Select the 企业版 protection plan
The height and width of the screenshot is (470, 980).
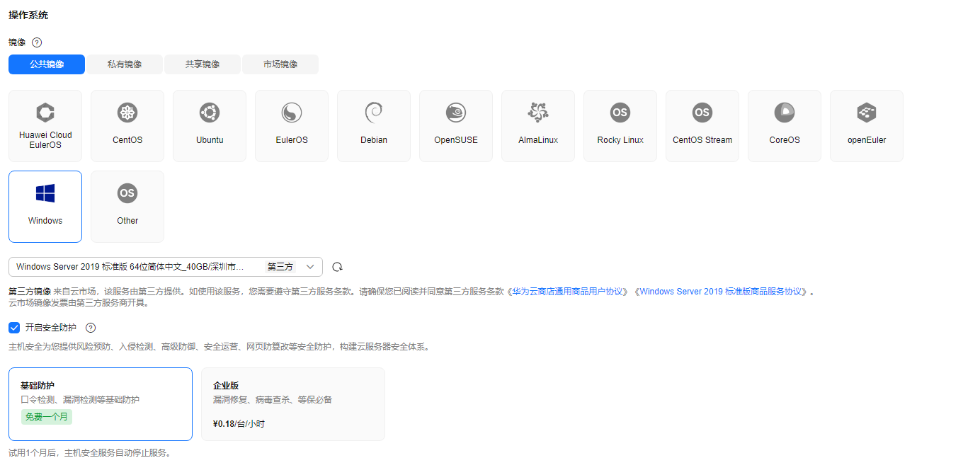(x=293, y=404)
